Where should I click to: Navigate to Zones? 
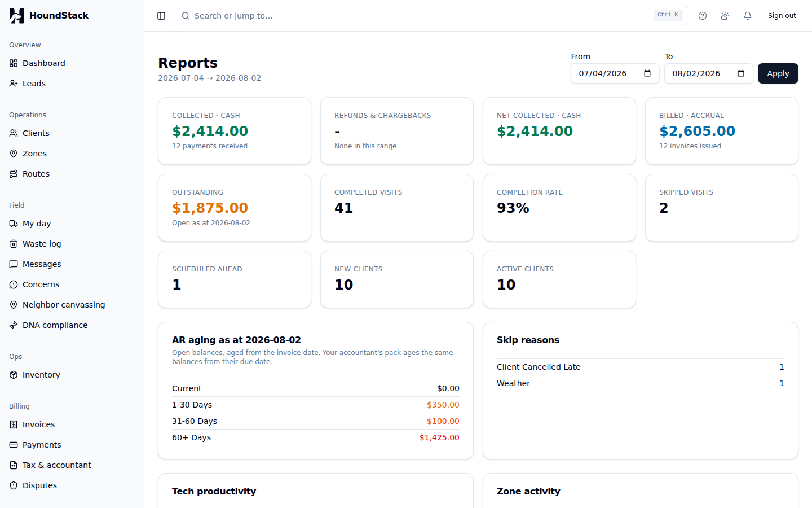pyautogui.click(x=72, y=154)
